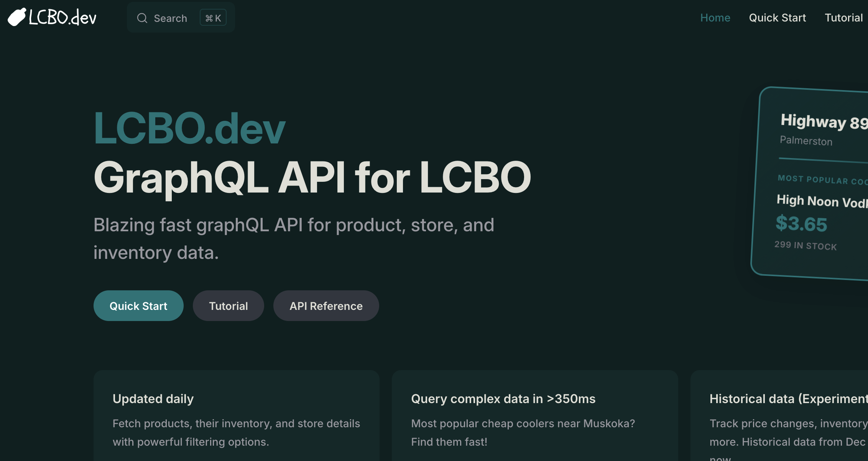The image size is (868, 461).
Task: Open the API Reference page
Action: click(326, 306)
